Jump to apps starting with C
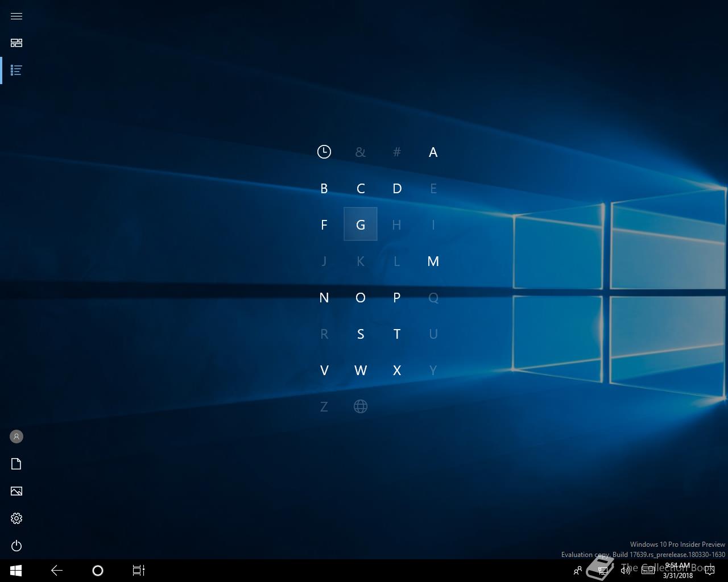The width and height of the screenshot is (728, 582). tap(361, 189)
